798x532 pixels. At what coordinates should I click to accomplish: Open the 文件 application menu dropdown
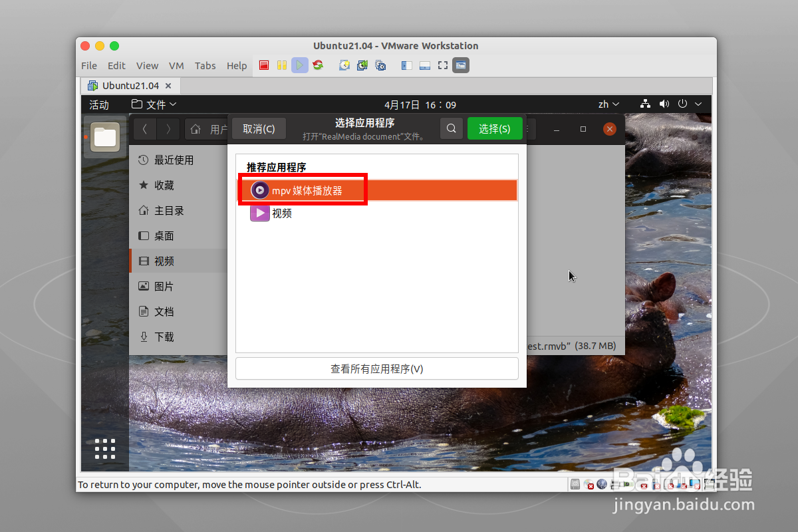(153, 104)
